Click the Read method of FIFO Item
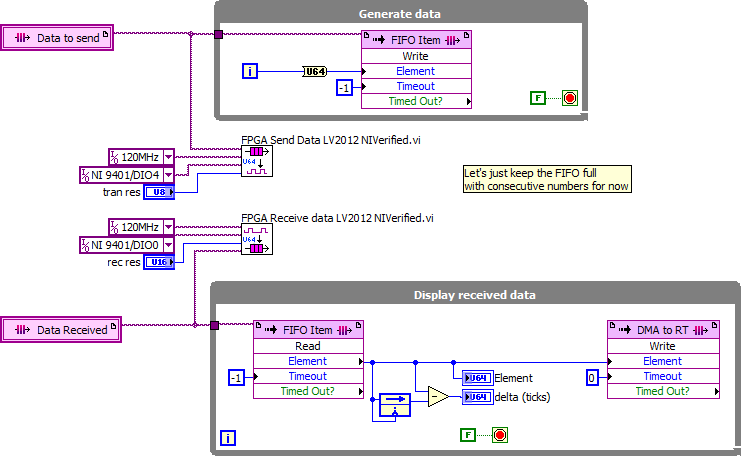 (x=308, y=346)
